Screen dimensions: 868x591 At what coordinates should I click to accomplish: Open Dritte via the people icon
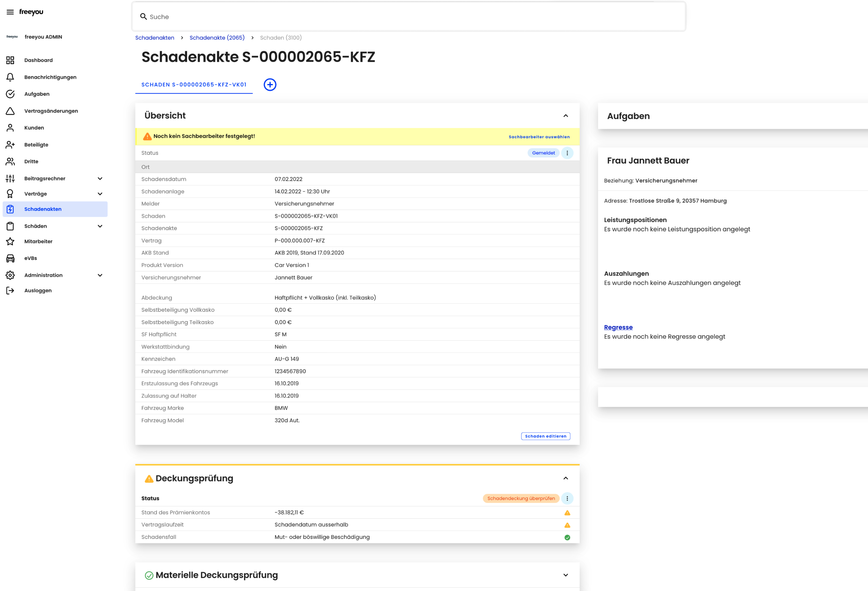tap(10, 161)
